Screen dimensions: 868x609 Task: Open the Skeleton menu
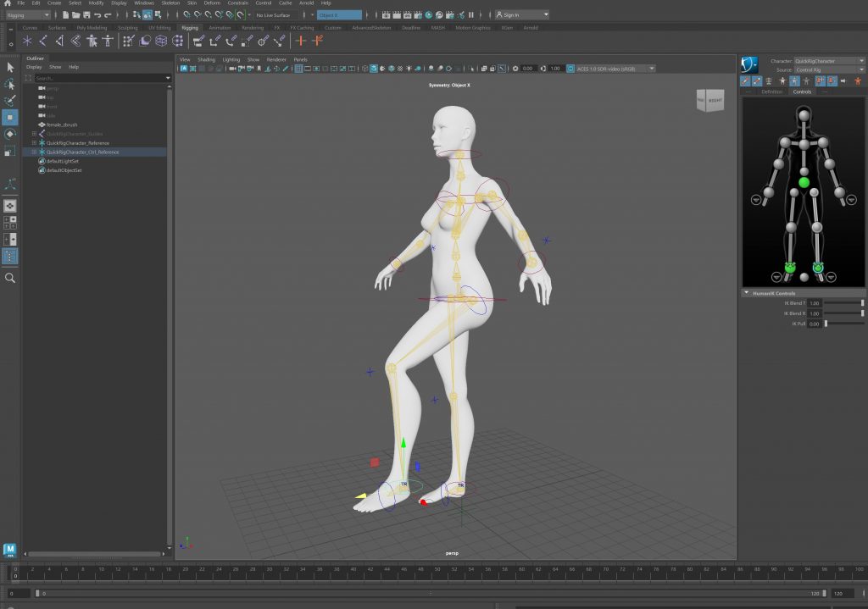170,3
